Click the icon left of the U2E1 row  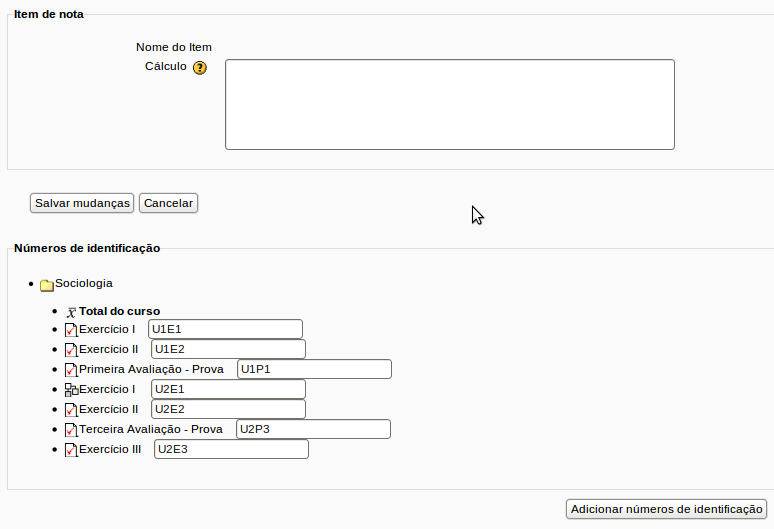pos(71,390)
